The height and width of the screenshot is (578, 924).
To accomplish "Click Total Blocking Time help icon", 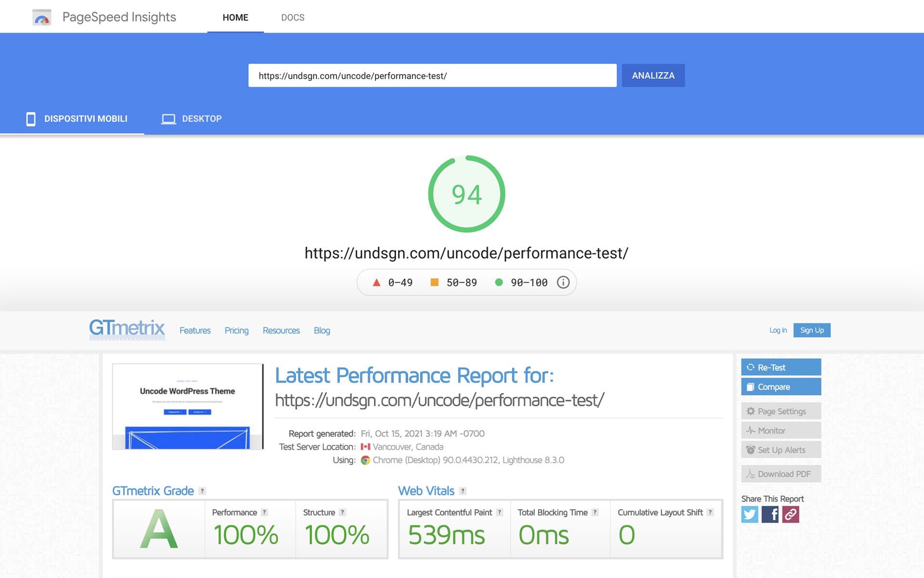I will click(595, 512).
